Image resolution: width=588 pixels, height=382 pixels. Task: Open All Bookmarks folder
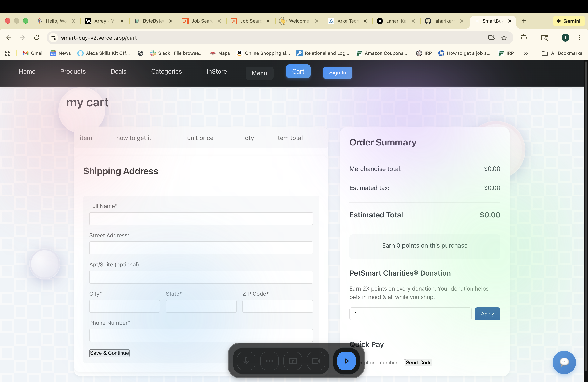point(562,53)
